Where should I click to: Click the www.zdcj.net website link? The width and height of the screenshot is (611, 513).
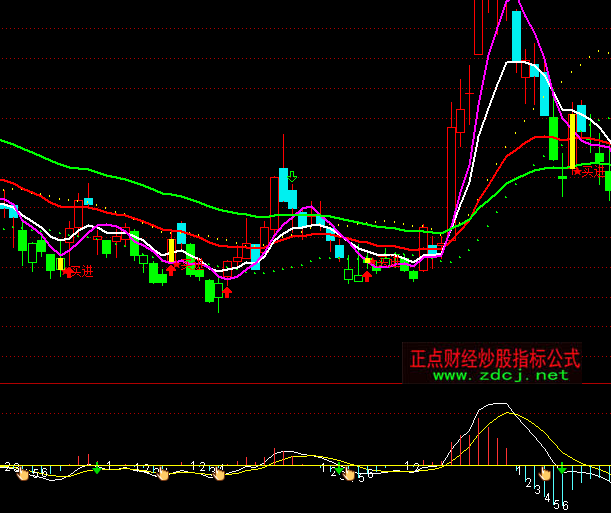click(501, 375)
